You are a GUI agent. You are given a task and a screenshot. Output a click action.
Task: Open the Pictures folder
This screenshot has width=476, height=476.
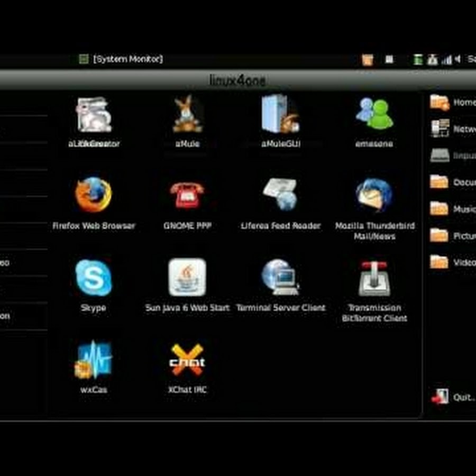tap(452, 235)
